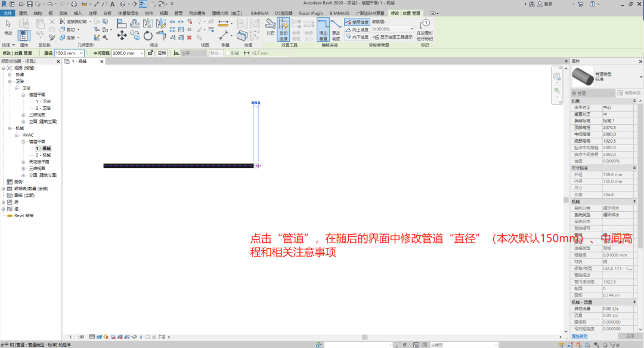The image size is (644, 348).
Task: Switch to the 建筑 ribbon tab
Action: pos(23,13)
